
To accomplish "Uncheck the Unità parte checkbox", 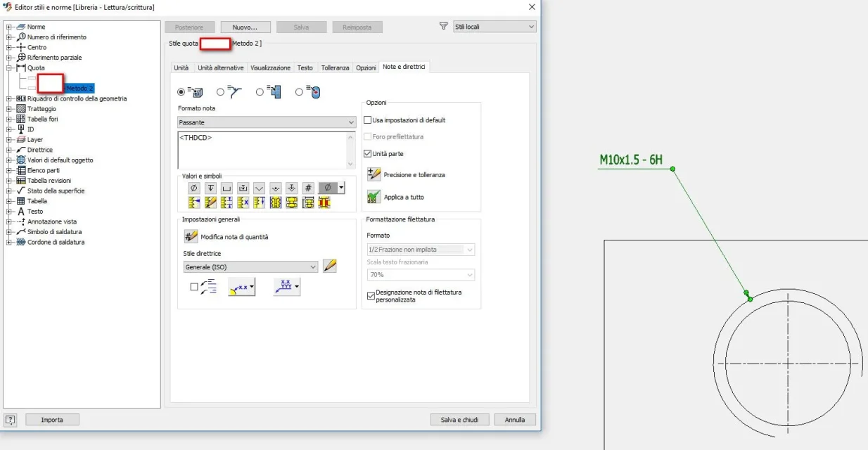I will [x=367, y=153].
